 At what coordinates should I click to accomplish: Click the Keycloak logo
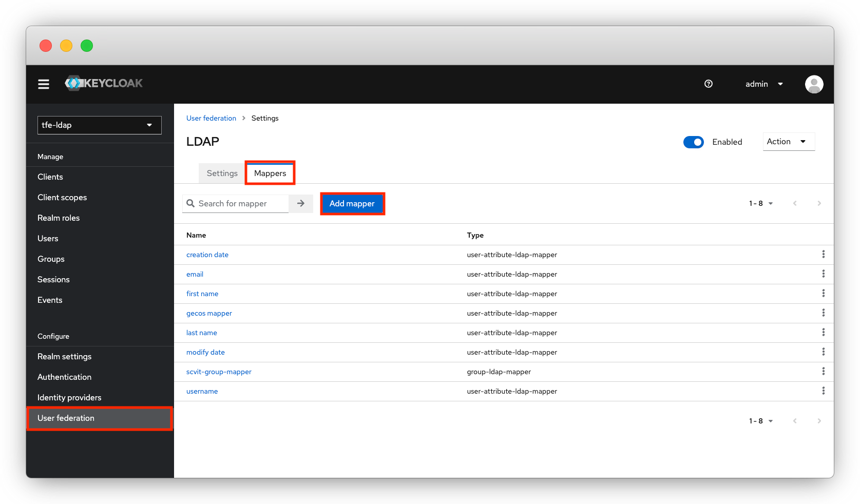[x=104, y=83]
